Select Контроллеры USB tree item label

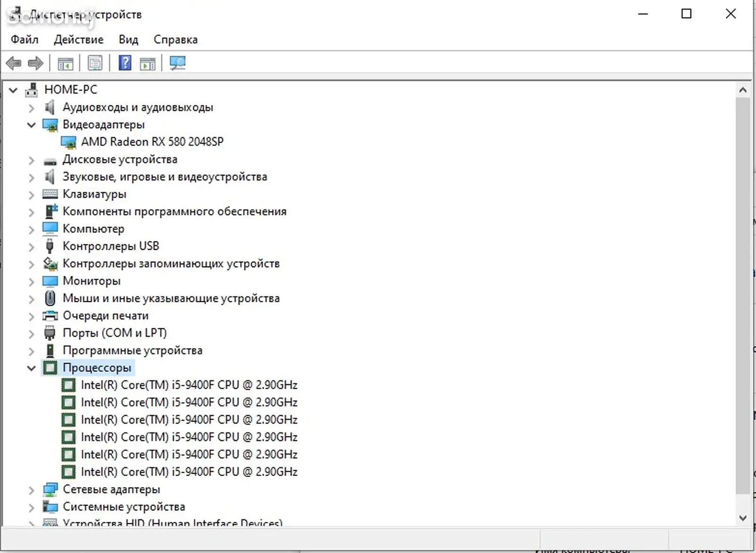tap(111, 246)
